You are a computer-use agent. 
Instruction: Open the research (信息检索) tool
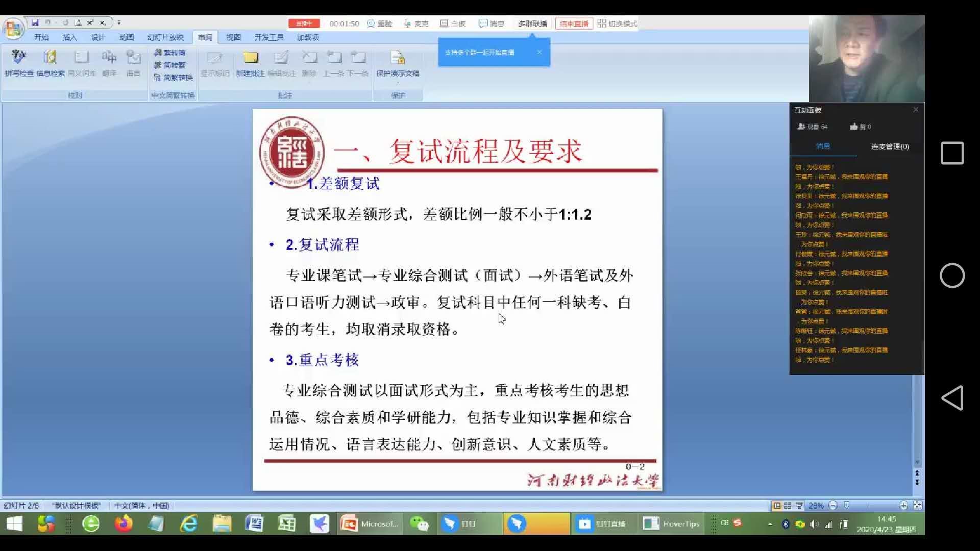tap(50, 58)
